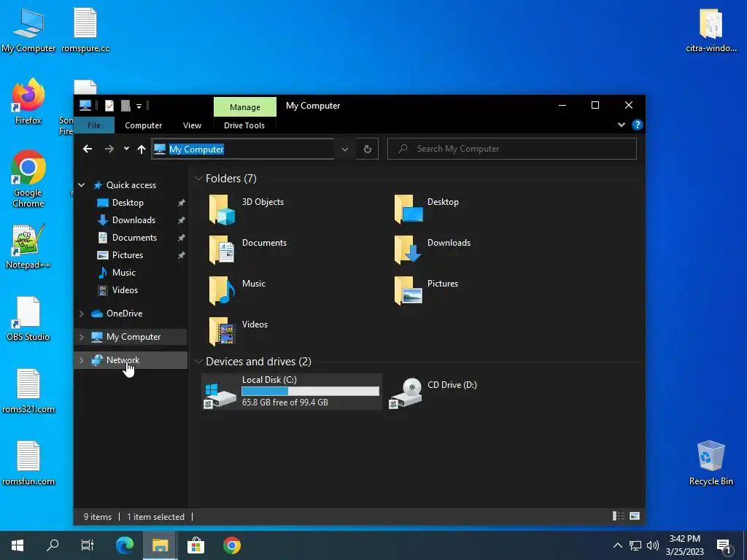Open the notification center icon
The height and width of the screenshot is (560, 747).
(x=724, y=546)
